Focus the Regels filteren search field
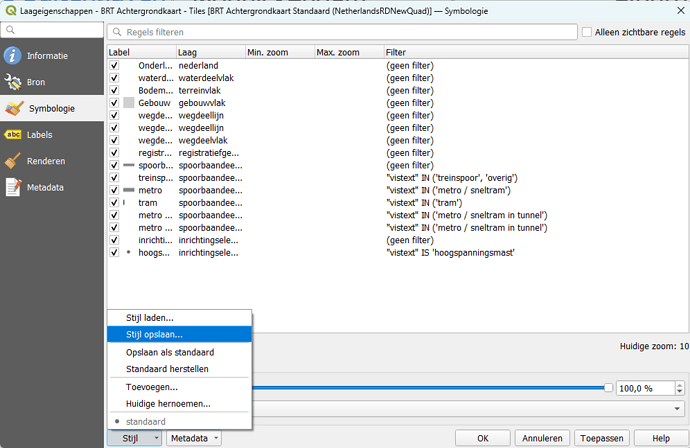 [342, 32]
